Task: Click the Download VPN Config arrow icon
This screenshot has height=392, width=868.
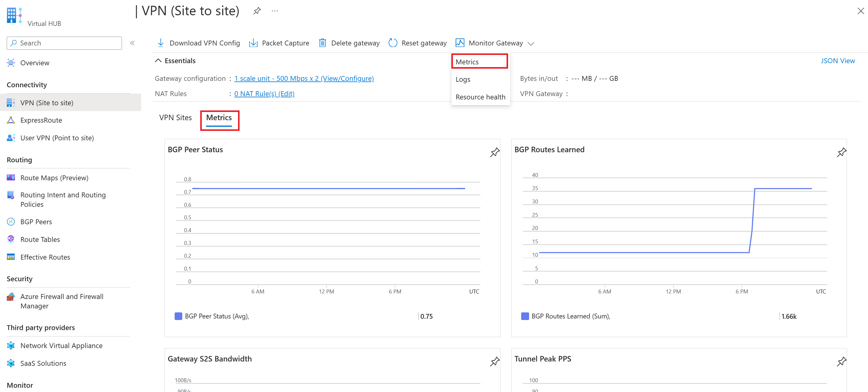Action: click(161, 43)
